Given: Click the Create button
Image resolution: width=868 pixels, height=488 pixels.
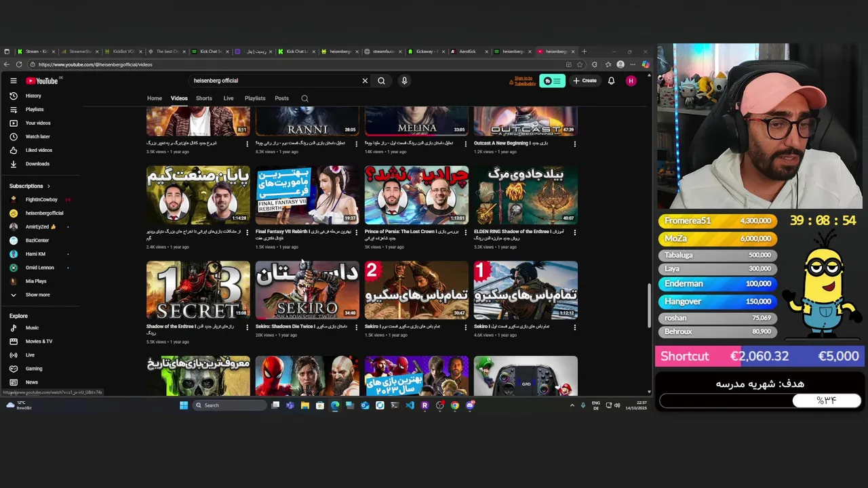Looking at the screenshot, I should [585, 81].
